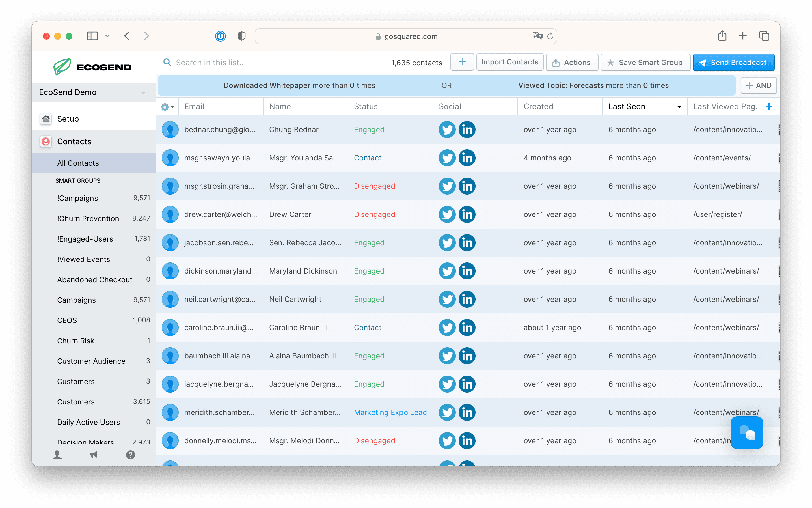The image size is (812, 508).
Task: Open Drew Carter's LinkedIn profile icon
Action: 467,214
